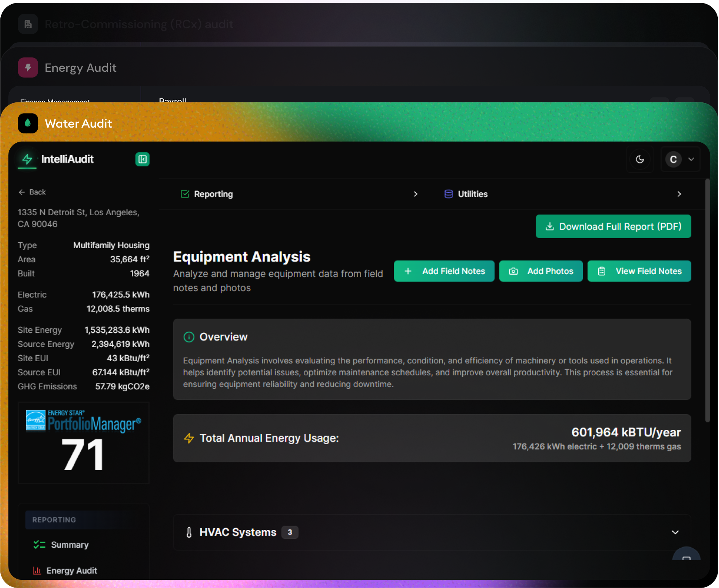Screen dimensions: 719x588
Task: Expand the HVAC Systems section
Action: 675,532
